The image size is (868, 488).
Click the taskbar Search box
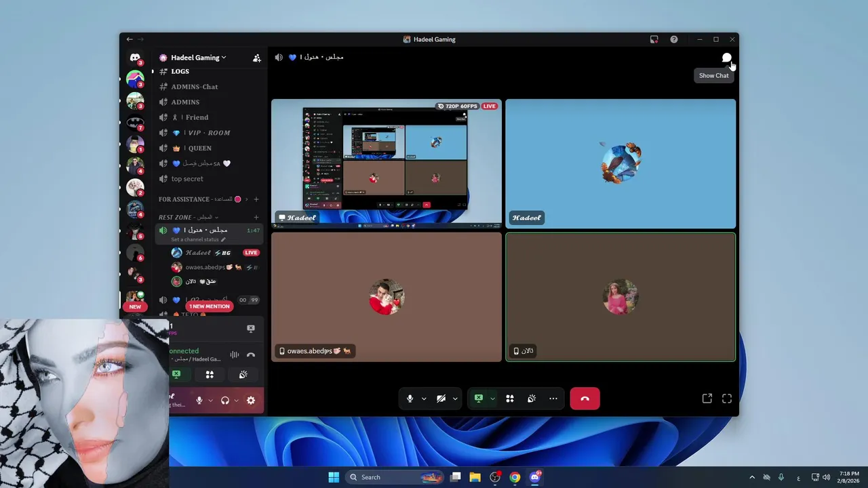(x=394, y=477)
